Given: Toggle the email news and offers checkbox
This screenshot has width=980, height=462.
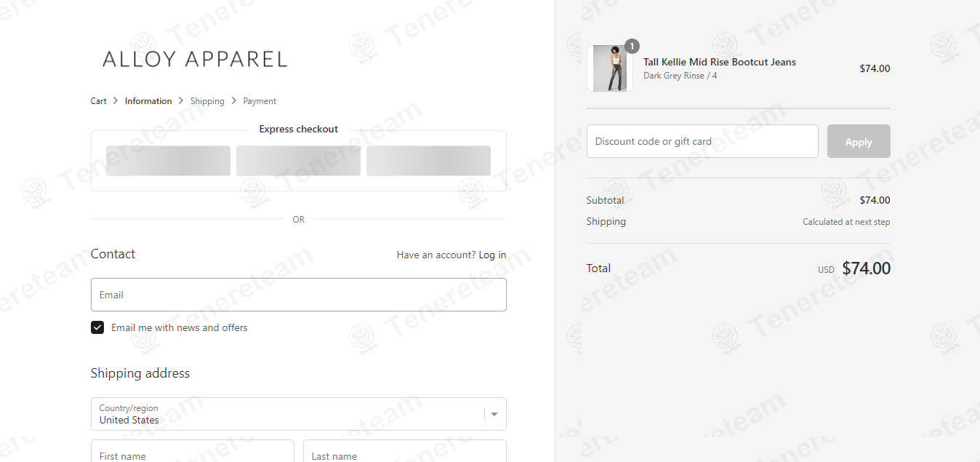Looking at the screenshot, I should coord(97,327).
